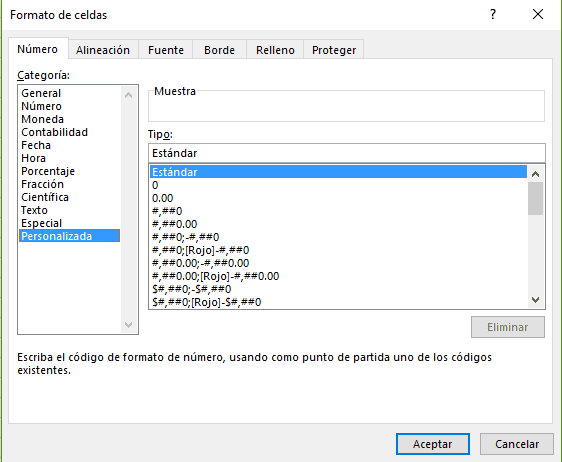Click the category list up arrow

[x=128, y=95]
